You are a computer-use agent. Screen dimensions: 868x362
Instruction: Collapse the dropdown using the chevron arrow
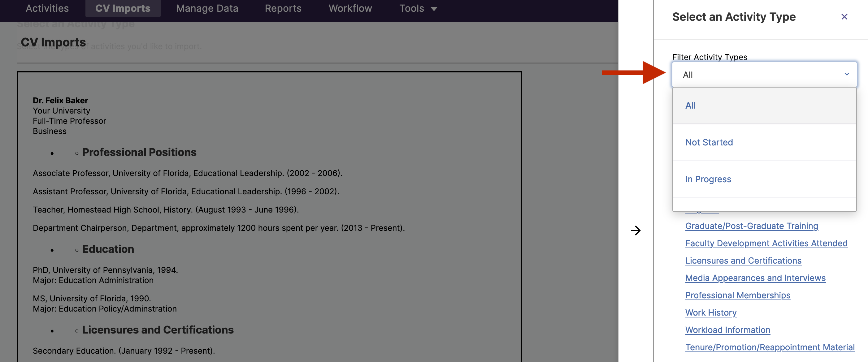click(846, 75)
